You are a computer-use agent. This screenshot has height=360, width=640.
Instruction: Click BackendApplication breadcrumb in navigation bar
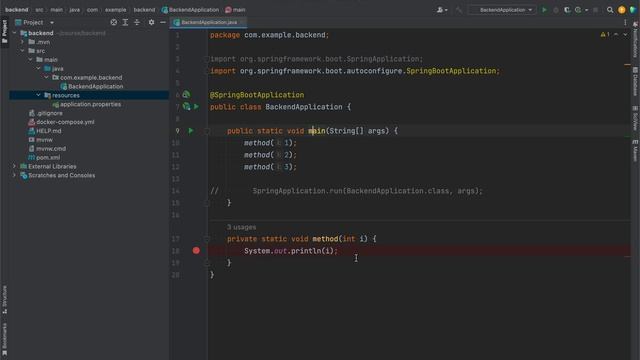[x=190, y=10]
